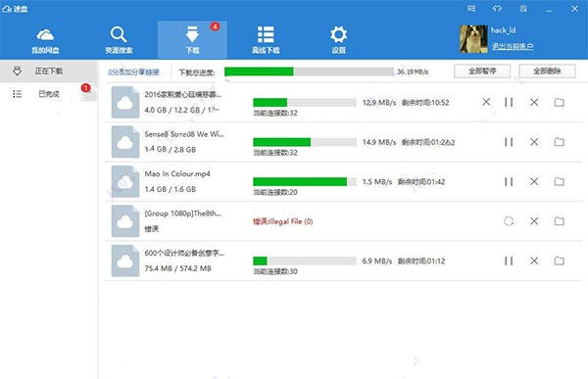Open folder for the 12.9 MB/s download

(x=560, y=103)
